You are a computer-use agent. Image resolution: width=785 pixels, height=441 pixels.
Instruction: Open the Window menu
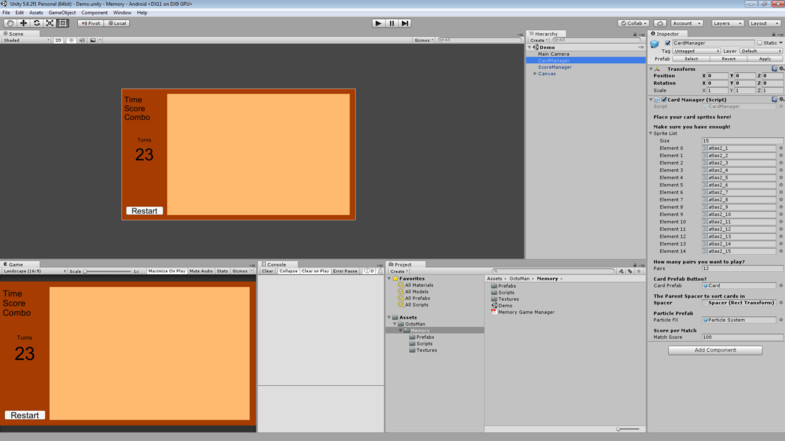122,13
